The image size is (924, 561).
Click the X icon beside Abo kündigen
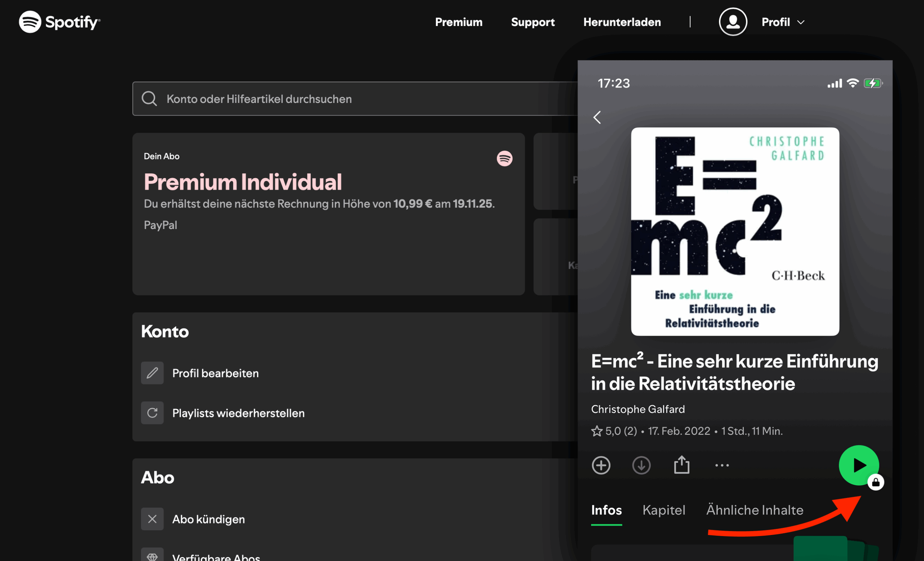click(152, 519)
